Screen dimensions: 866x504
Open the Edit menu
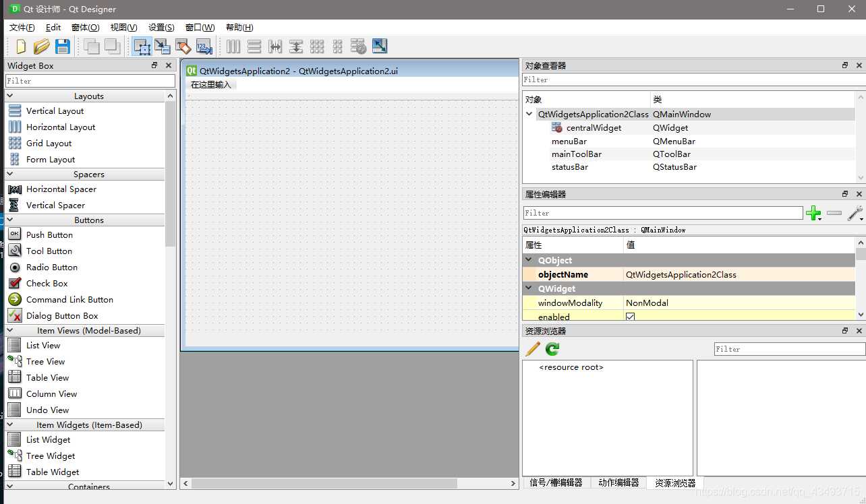[x=53, y=28]
